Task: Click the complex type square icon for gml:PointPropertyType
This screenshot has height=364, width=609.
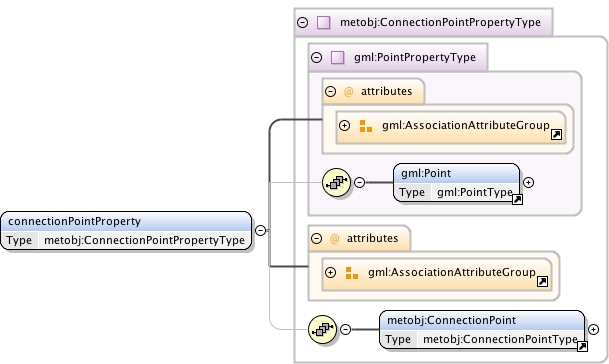Action: pyautogui.click(x=338, y=57)
